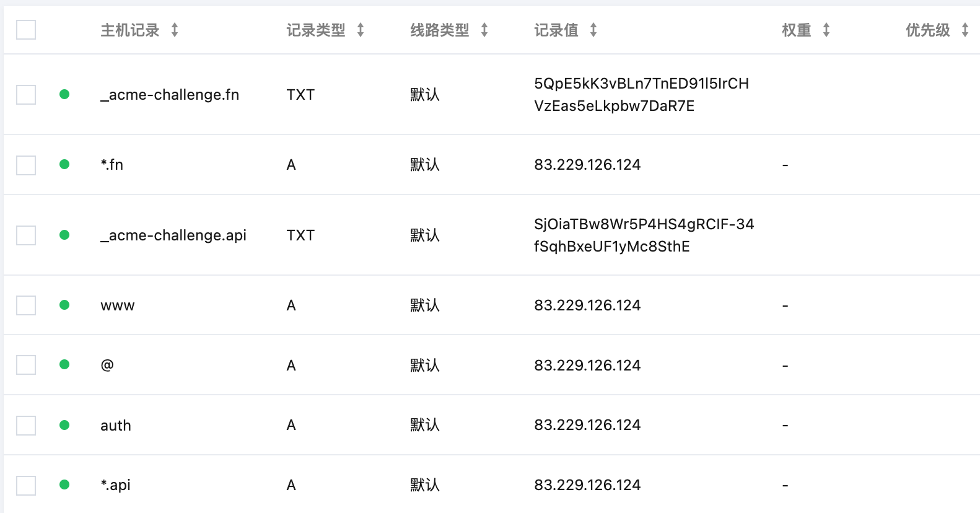The image size is (980, 513).
Task: Click the 主机记录 column header label
Action: tap(130, 30)
